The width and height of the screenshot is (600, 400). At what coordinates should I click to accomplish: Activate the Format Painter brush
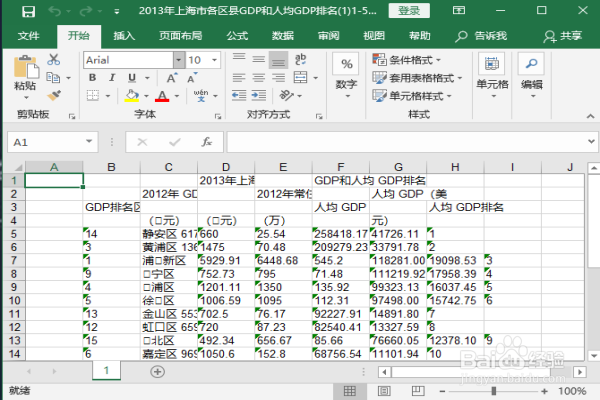(54, 95)
